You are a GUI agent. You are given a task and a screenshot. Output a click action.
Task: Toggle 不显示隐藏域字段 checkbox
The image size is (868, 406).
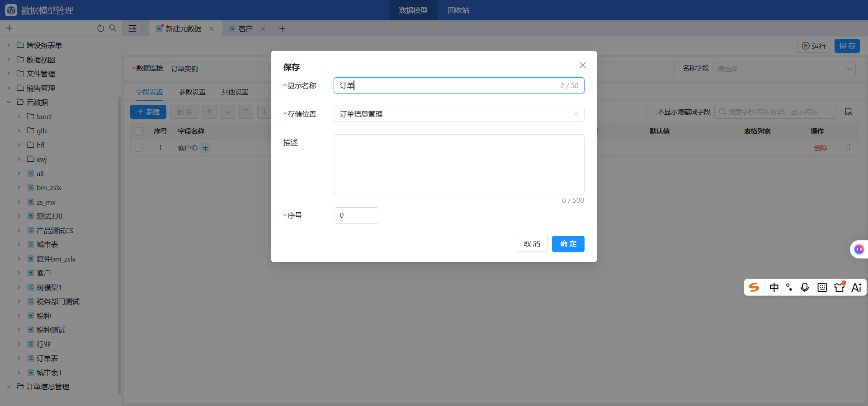coord(649,112)
